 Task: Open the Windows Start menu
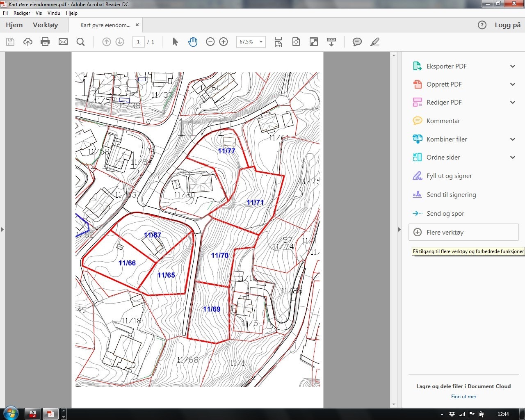pyautogui.click(x=11, y=413)
